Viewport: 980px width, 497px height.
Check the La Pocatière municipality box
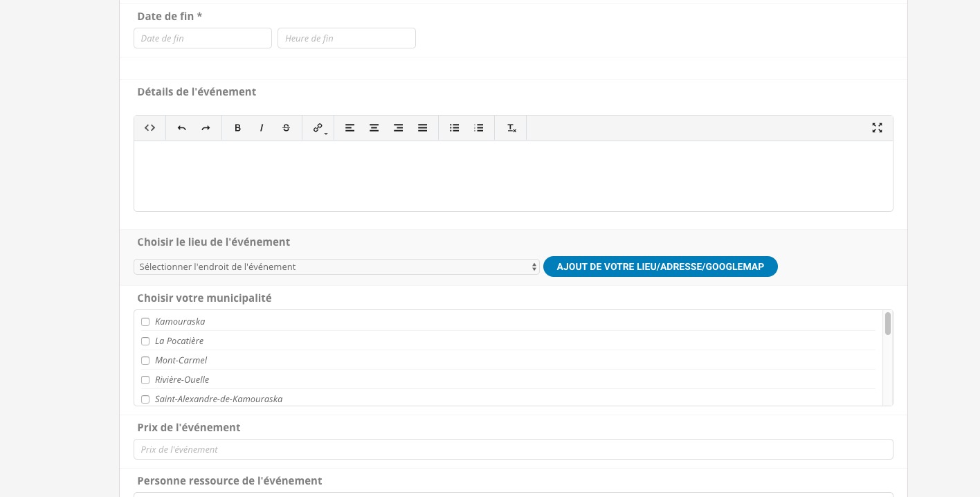click(x=145, y=341)
